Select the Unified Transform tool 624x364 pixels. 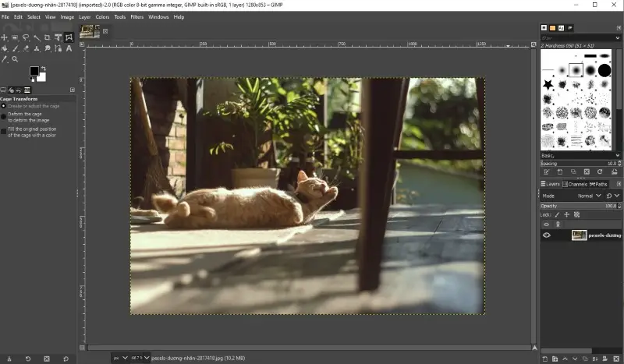58,37
